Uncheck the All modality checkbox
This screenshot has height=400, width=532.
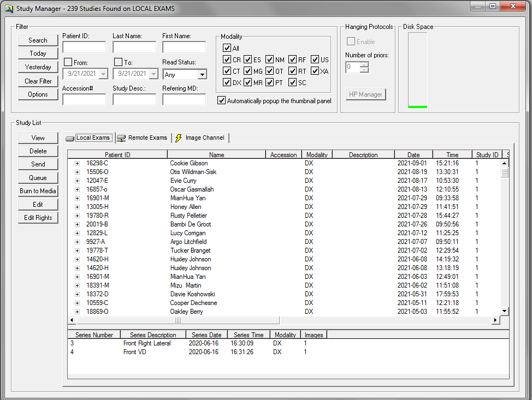click(227, 48)
